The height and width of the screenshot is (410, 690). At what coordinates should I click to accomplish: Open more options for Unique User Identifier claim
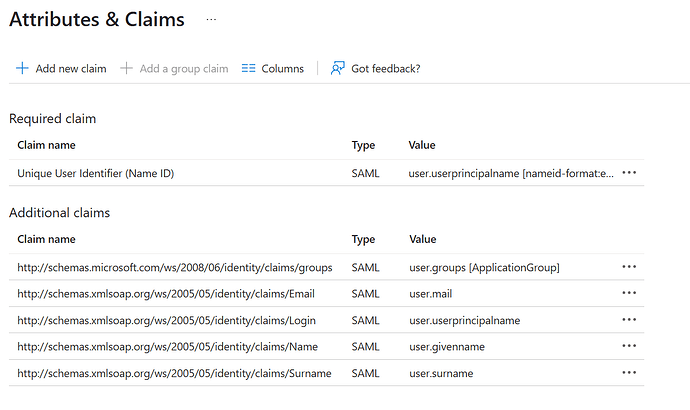pos(629,173)
